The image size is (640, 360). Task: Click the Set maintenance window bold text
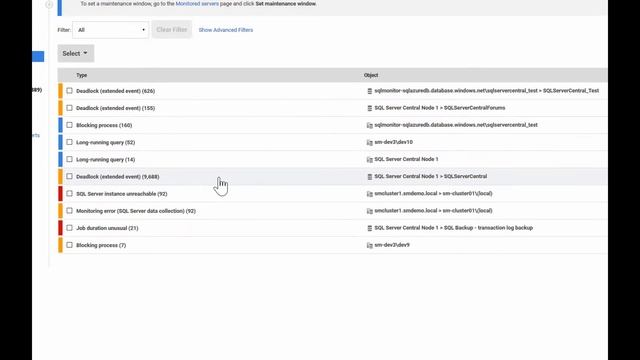286,4
